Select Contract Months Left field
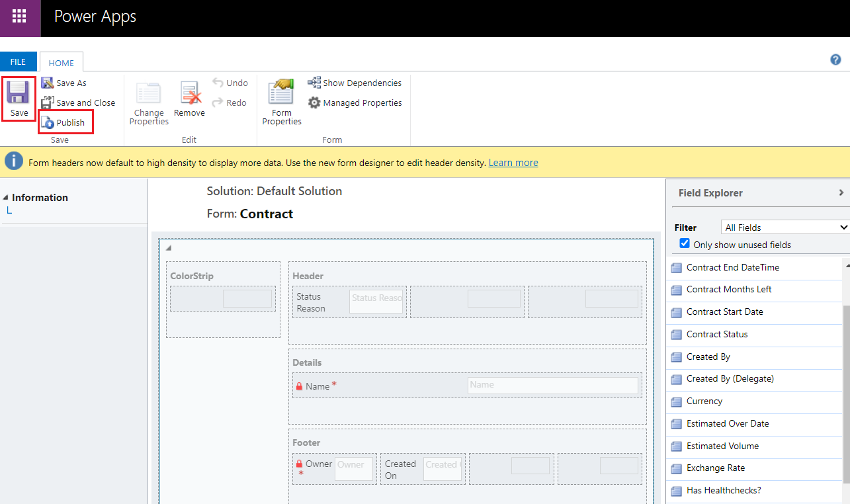This screenshot has width=850, height=504. pos(754,289)
